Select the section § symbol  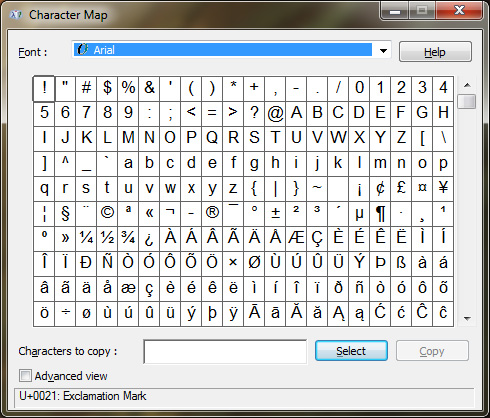tap(65, 213)
